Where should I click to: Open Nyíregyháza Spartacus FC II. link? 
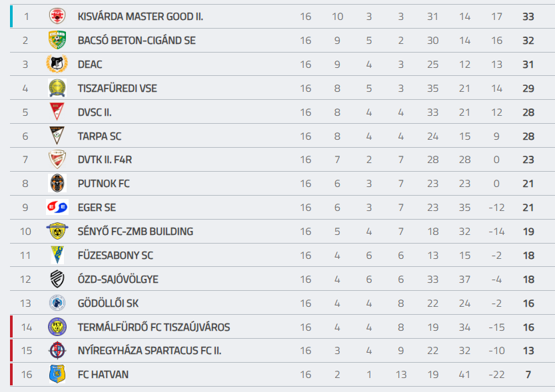pyautogui.click(x=149, y=351)
